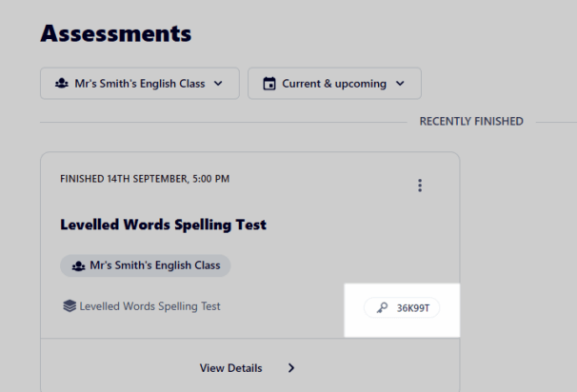Viewport: 577px width, 392px height.
Task: Click the Levelled Words Spelling Test card title
Action: tap(164, 225)
